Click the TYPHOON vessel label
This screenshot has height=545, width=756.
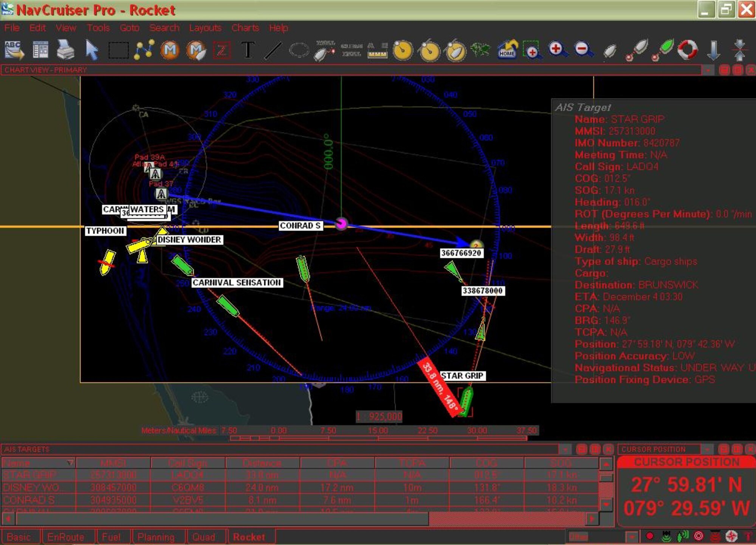105,231
